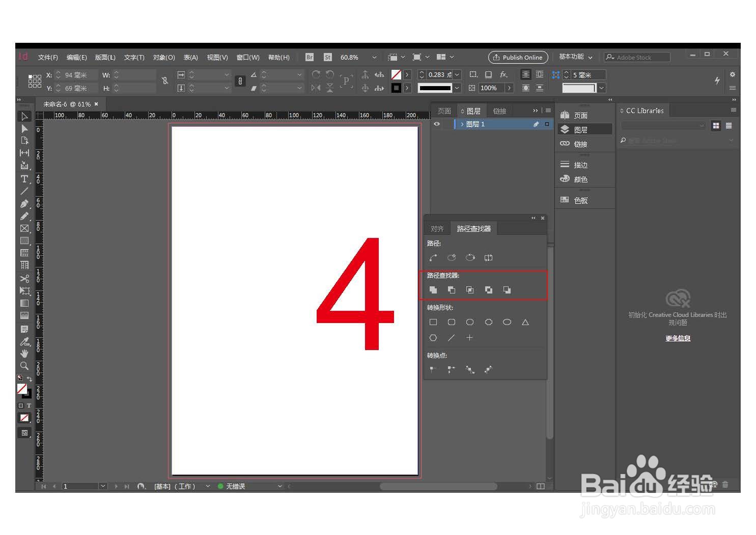Viewport: 756px width, 535px height.
Task: Switch to the 对齐 tab
Action: tap(437, 228)
